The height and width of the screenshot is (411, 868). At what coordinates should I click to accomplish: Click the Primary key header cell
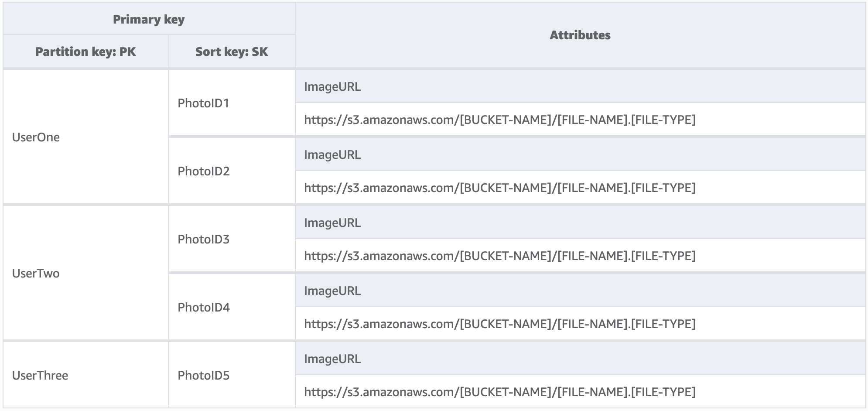coord(149,20)
